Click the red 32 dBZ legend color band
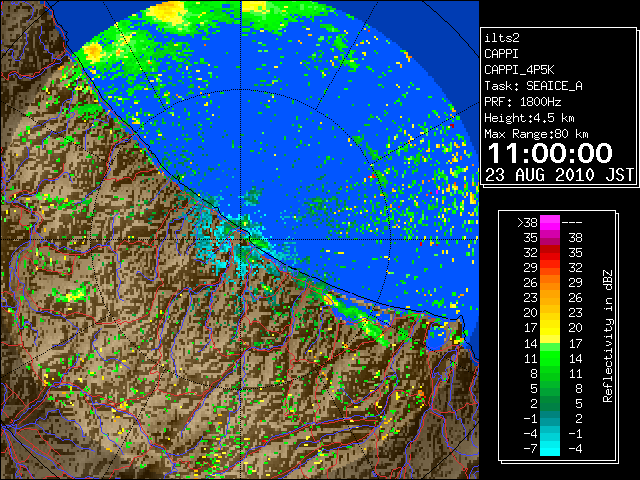This screenshot has height=480, width=640. pos(550,253)
